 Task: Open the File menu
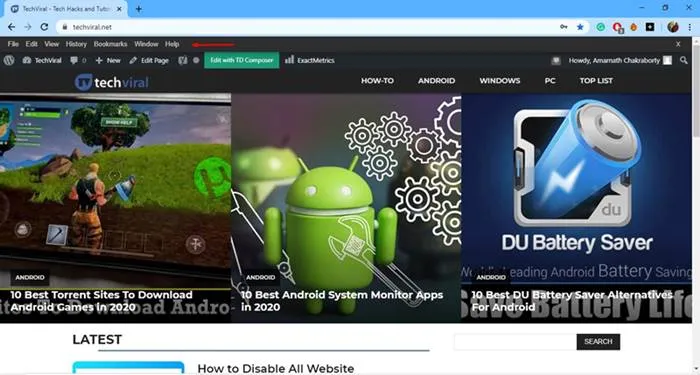pyautogui.click(x=13, y=44)
